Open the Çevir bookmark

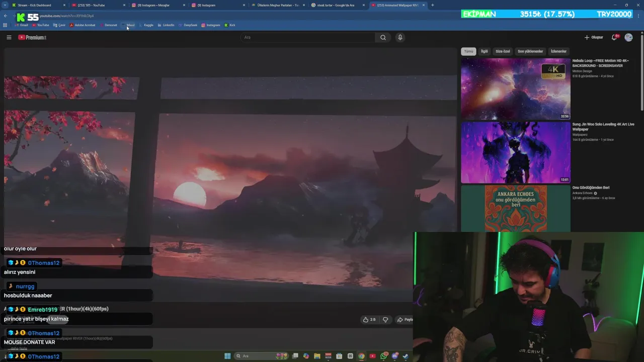pos(59,25)
